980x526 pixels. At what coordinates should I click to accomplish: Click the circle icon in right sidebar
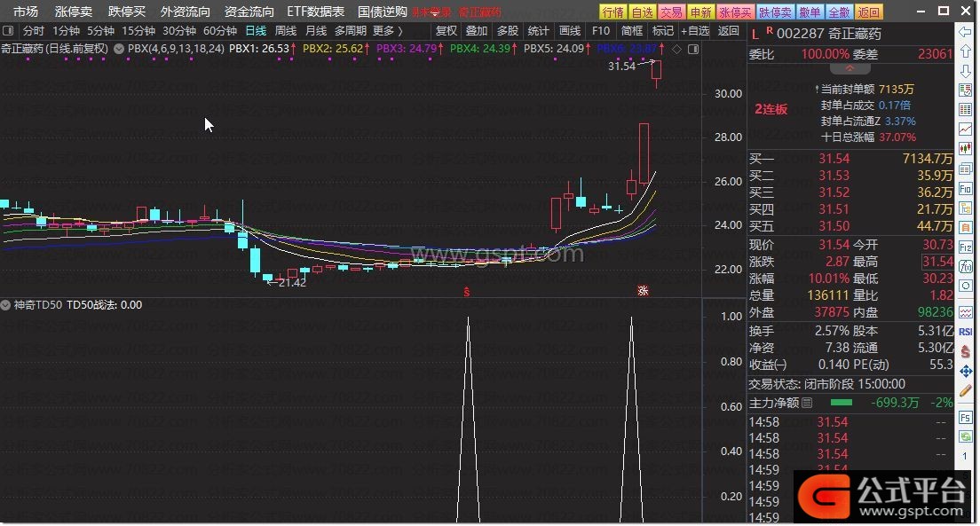(x=965, y=287)
